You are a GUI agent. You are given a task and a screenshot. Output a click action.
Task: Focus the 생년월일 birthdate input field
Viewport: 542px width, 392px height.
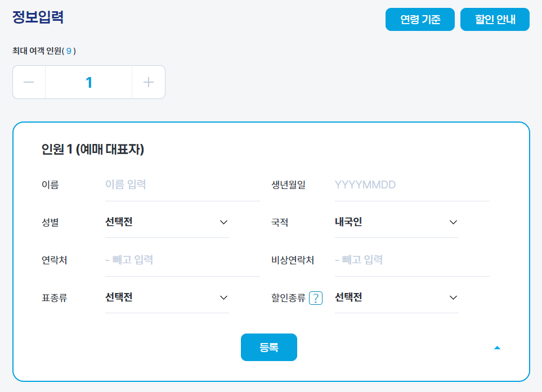pyautogui.click(x=412, y=185)
